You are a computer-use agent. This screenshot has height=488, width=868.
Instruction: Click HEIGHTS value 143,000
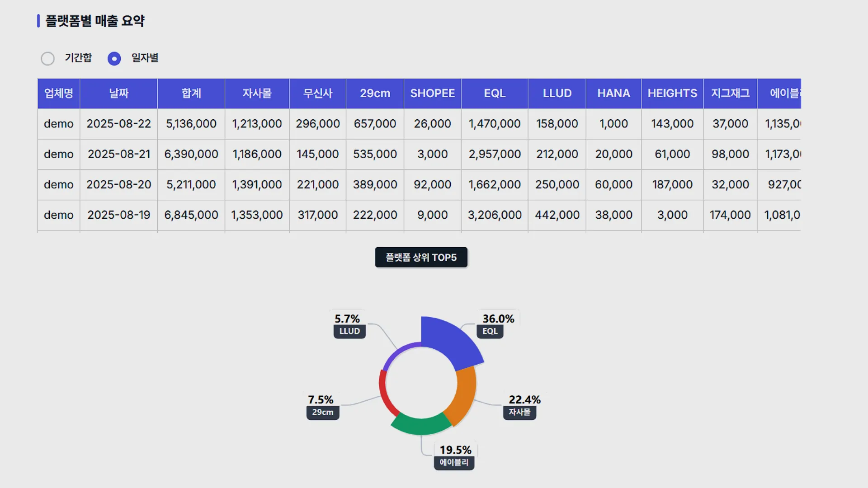pyautogui.click(x=672, y=124)
